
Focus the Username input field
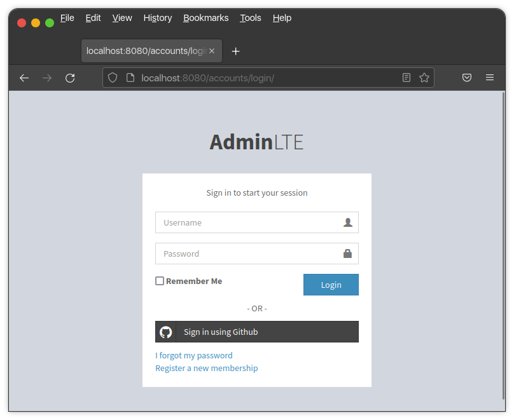coord(256,222)
